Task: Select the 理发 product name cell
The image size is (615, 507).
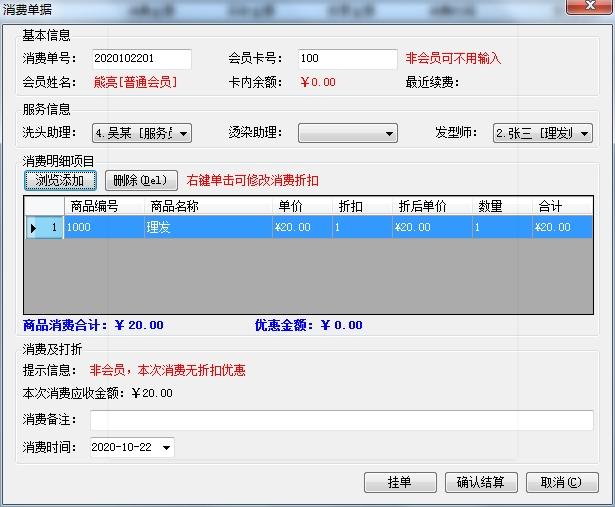Action: (x=208, y=228)
